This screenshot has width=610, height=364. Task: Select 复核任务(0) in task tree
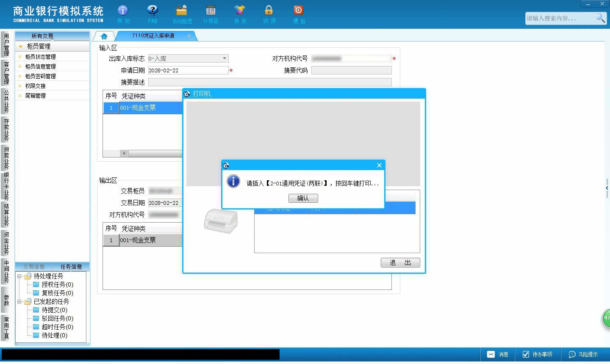[57, 293]
